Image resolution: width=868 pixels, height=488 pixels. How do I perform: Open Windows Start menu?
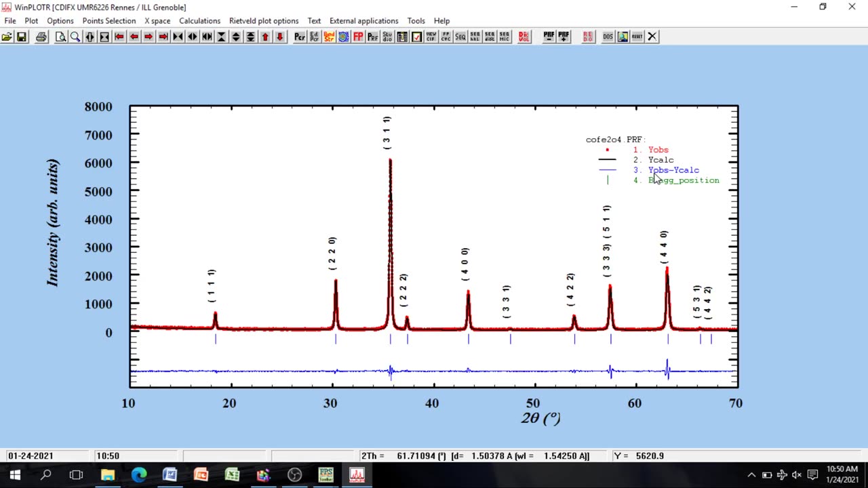[15, 475]
